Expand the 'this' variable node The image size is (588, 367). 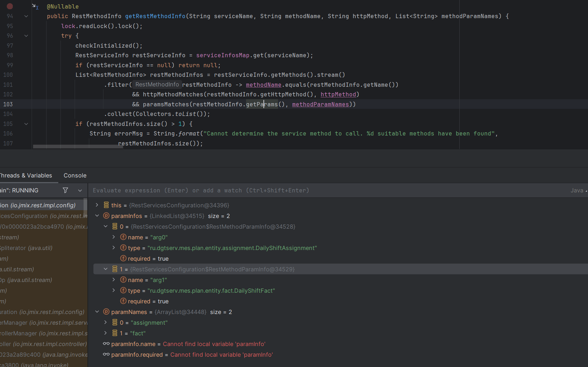click(x=97, y=205)
